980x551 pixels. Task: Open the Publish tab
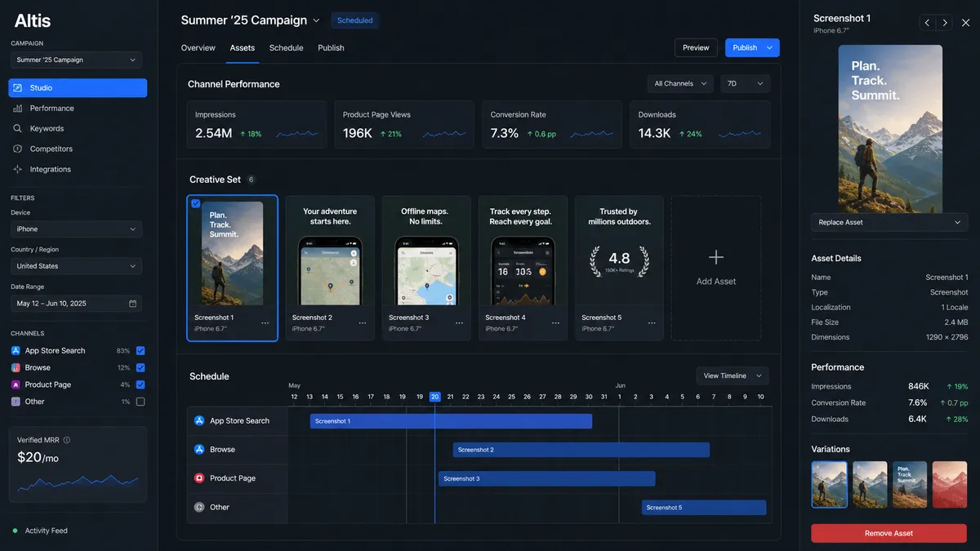pos(331,48)
